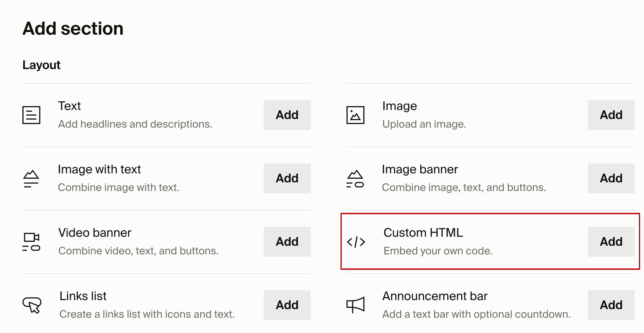Click the Links list cursor icon

tap(32, 305)
